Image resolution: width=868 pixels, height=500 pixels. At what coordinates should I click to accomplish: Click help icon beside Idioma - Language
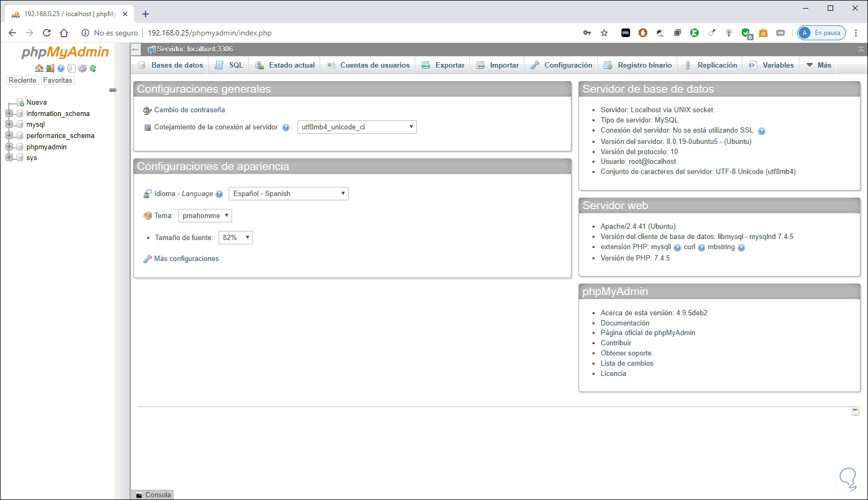point(219,194)
